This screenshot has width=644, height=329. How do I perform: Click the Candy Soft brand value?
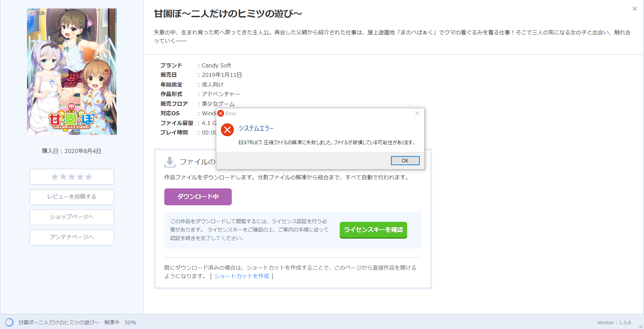(x=216, y=65)
